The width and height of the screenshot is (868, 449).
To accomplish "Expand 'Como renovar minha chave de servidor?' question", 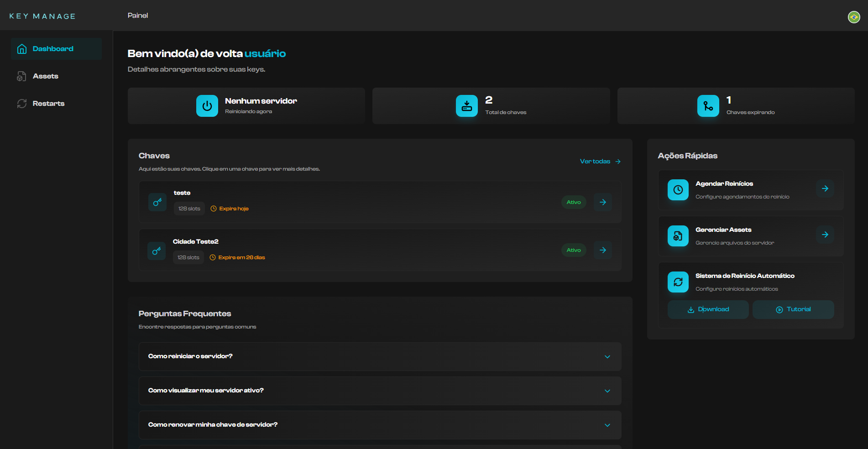I will (x=380, y=425).
